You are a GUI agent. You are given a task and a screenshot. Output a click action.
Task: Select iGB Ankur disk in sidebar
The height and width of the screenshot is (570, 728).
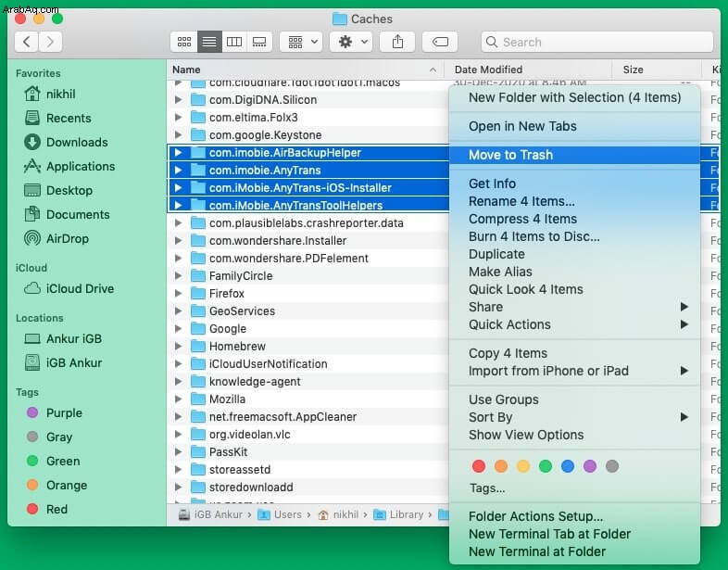[63, 362]
